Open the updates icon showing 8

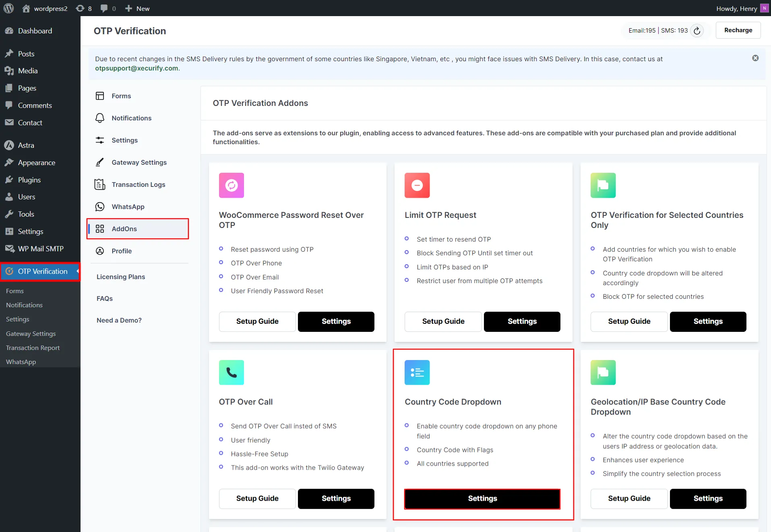coord(84,8)
